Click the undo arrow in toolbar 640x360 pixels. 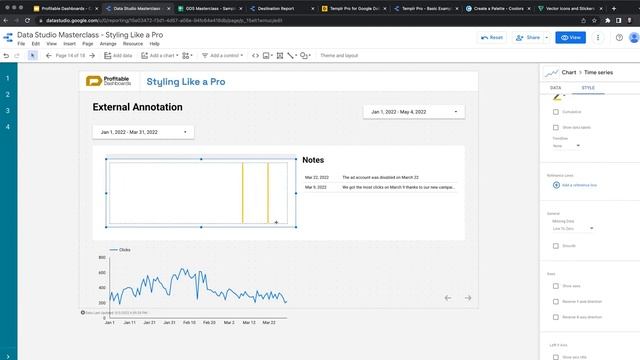coord(6,56)
